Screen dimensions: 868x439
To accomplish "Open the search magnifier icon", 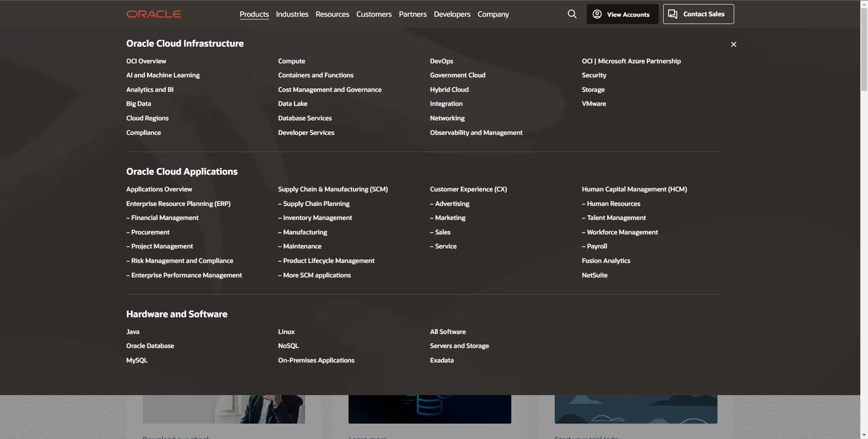I will 572,14.
